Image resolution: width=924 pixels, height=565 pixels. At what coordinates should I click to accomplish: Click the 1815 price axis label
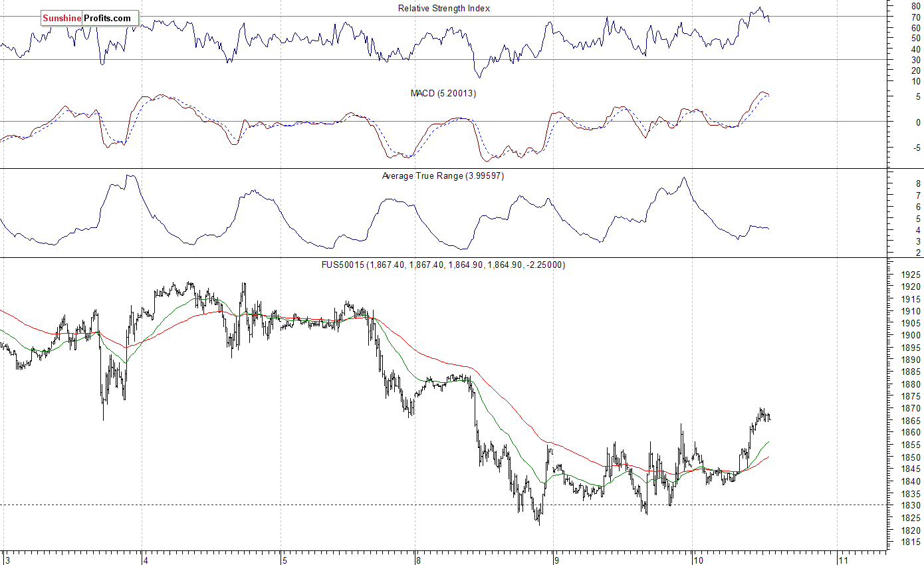click(909, 543)
